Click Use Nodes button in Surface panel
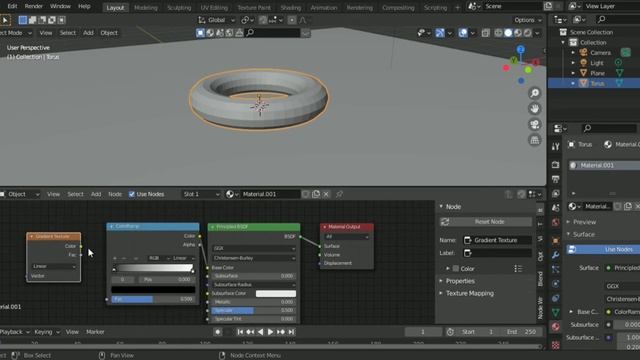The height and width of the screenshot is (360, 640). click(x=603, y=249)
